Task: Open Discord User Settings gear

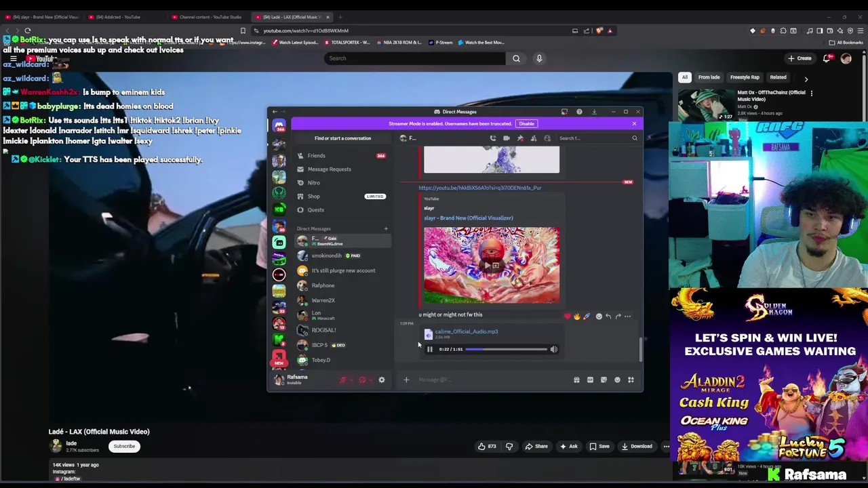Action: click(381, 380)
